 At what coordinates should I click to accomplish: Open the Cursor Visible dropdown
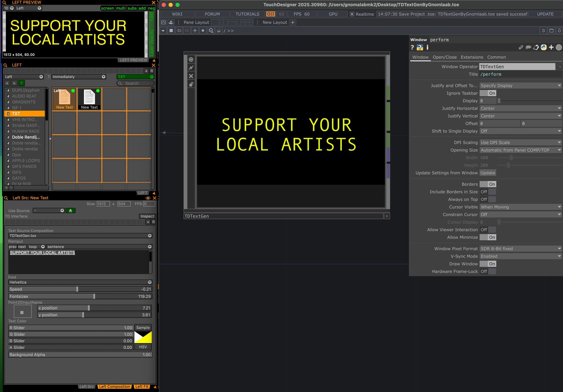pyautogui.click(x=520, y=207)
